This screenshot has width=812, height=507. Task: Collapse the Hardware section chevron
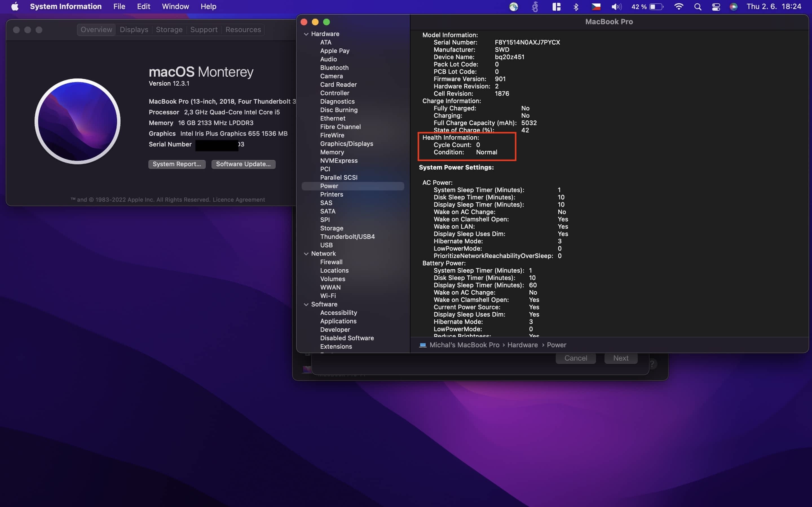click(306, 34)
